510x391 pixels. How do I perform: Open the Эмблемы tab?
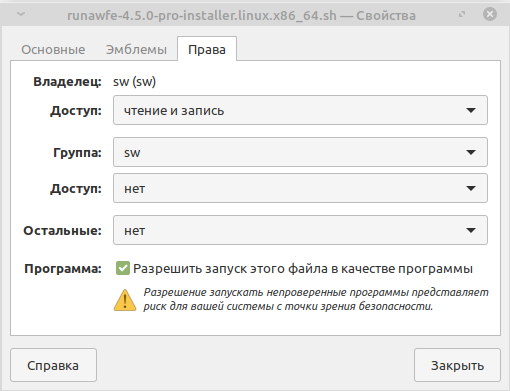136,49
